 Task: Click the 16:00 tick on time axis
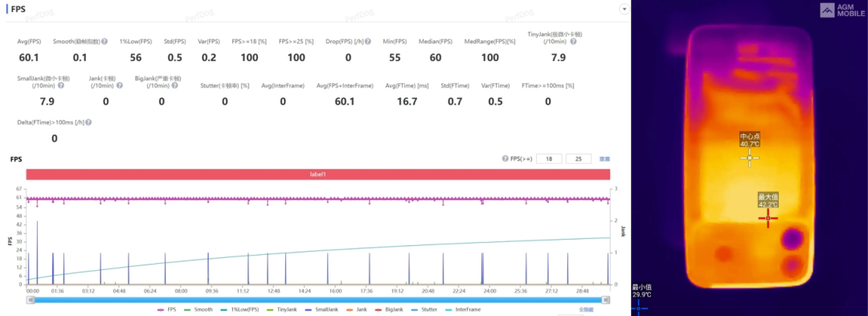pos(335,290)
